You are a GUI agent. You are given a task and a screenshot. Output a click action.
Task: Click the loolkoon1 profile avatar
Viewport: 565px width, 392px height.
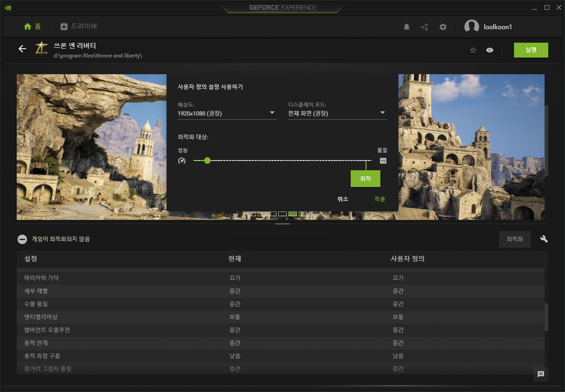(x=472, y=27)
